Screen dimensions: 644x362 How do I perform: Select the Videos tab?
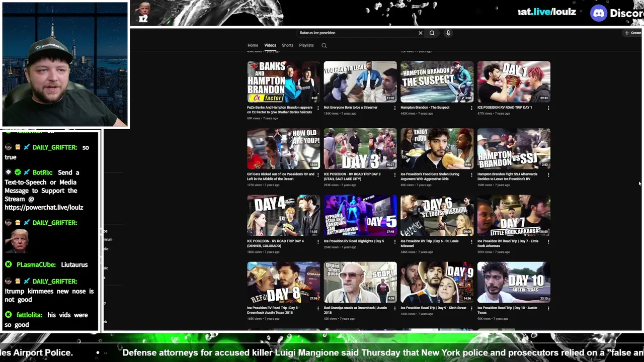[x=270, y=45]
